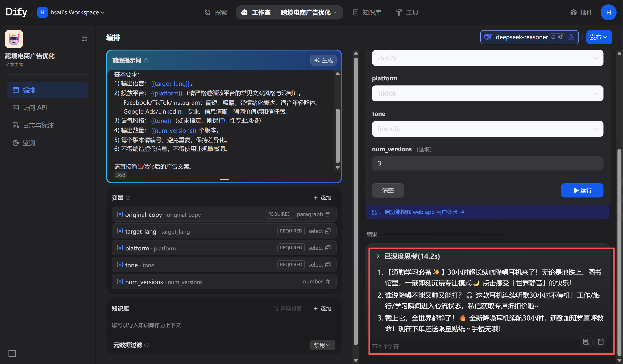
Task: Show 变量 help tooltip icon
Action: [128, 198]
